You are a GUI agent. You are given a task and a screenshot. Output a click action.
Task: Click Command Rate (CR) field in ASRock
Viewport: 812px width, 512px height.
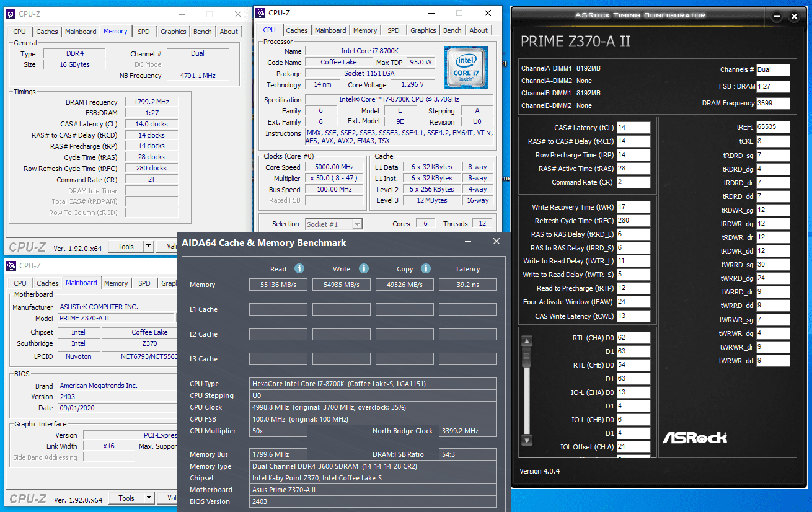point(633,182)
